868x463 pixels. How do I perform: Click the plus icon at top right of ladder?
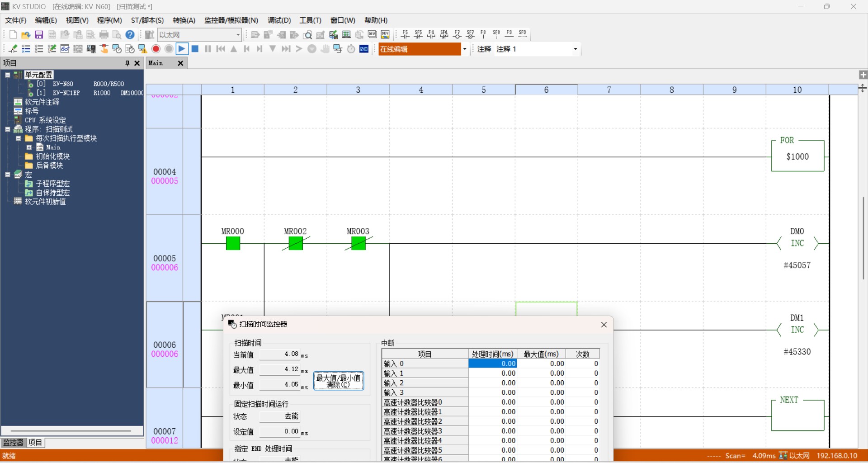(863, 75)
